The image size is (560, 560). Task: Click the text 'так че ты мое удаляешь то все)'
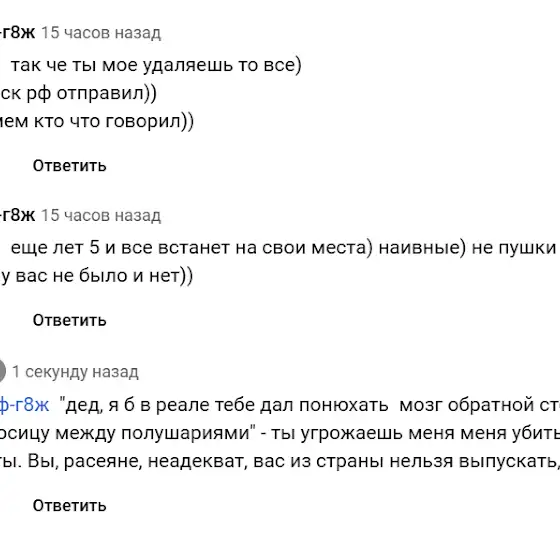[156, 65]
